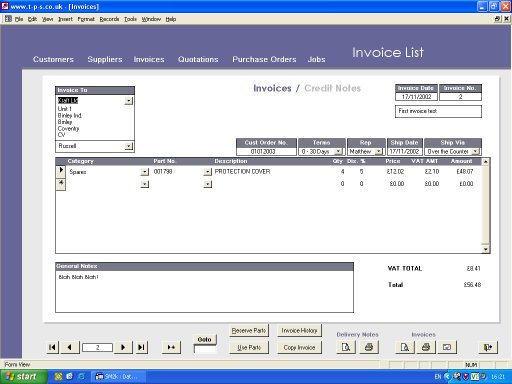Open part number dropdown in blank new row
Image resolution: width=512 pixels, height=384 pixels.
pyautogui.click(x=207, y=184)
